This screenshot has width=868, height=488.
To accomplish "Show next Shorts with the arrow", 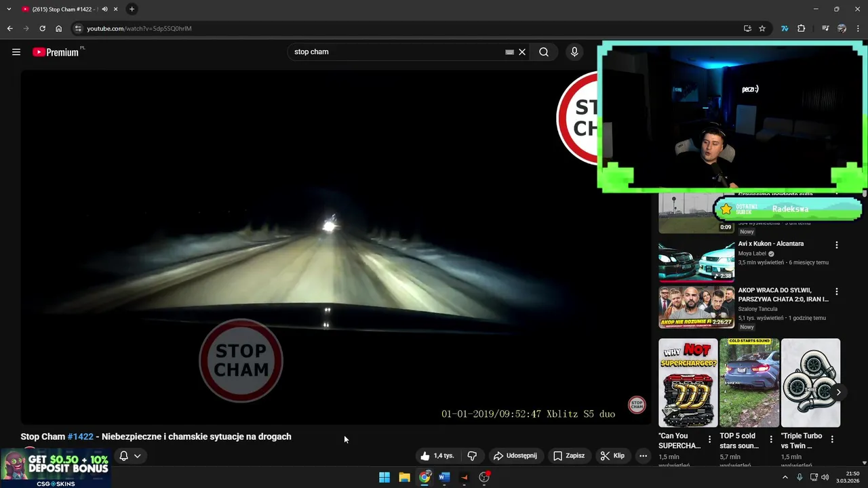I will click(x=838, y=392).
